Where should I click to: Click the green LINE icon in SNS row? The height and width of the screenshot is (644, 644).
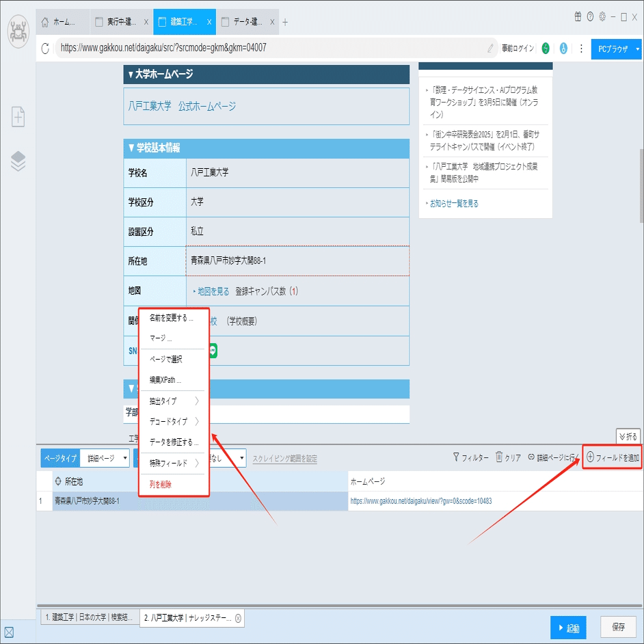click(213, 351)
